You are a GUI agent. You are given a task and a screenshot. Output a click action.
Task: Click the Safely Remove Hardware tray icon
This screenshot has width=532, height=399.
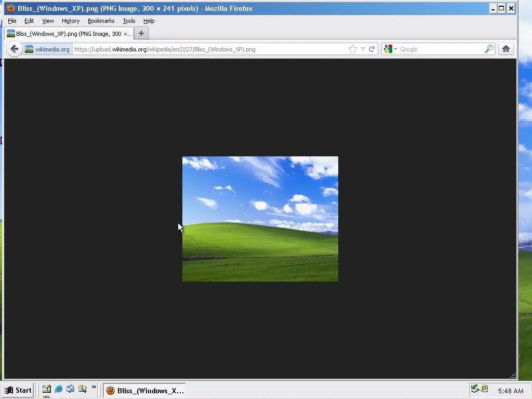click(x=475, y=389)
